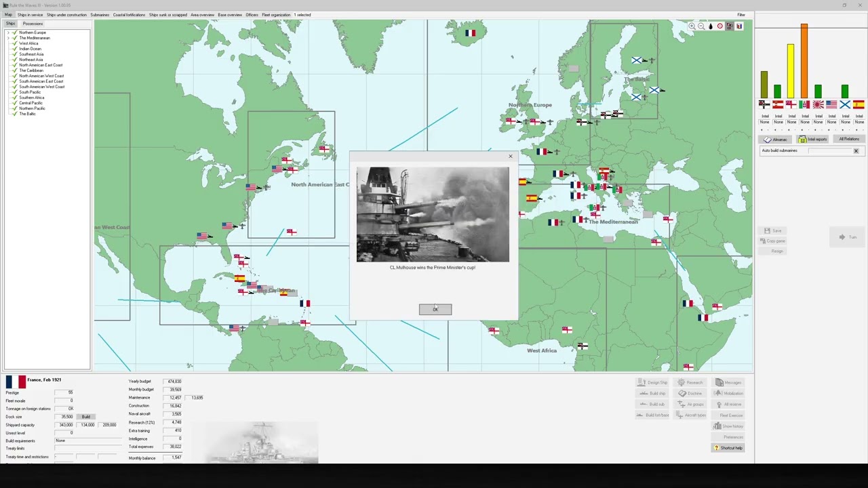
Task: Confirm the dialog with OK
Action: click(435, 310)
